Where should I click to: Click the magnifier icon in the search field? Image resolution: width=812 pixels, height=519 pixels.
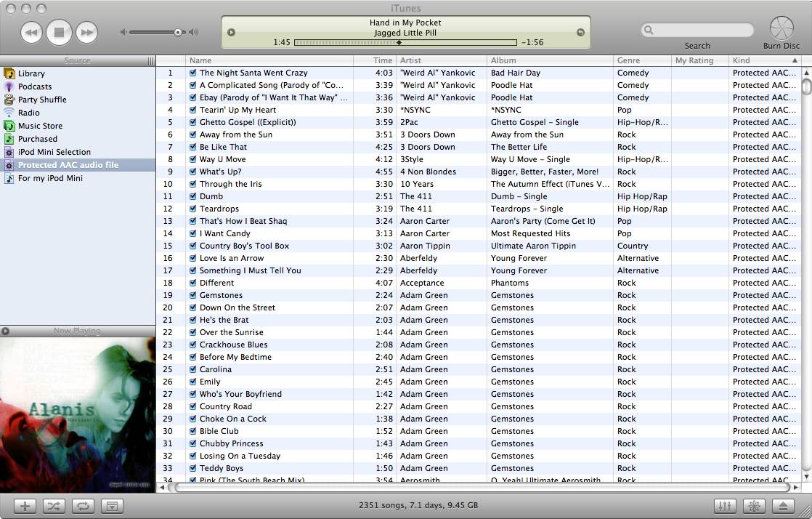point(649,30)
